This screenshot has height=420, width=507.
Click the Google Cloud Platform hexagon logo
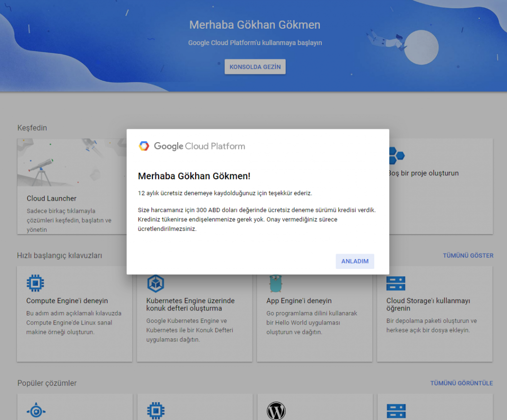144,146
